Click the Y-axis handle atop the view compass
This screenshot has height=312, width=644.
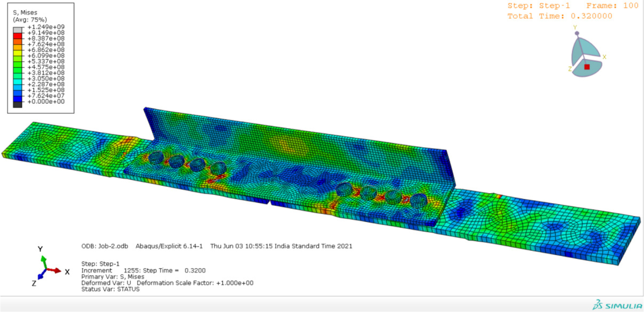(577, 33)
